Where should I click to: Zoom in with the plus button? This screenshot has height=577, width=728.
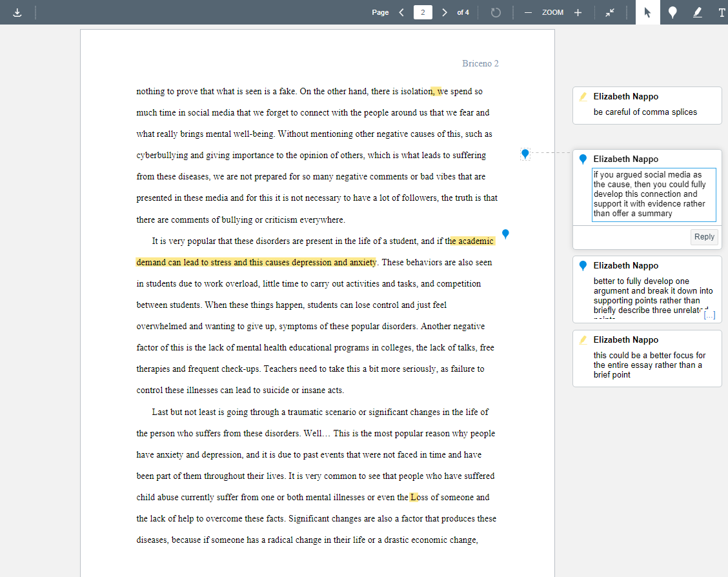point(578,12)
